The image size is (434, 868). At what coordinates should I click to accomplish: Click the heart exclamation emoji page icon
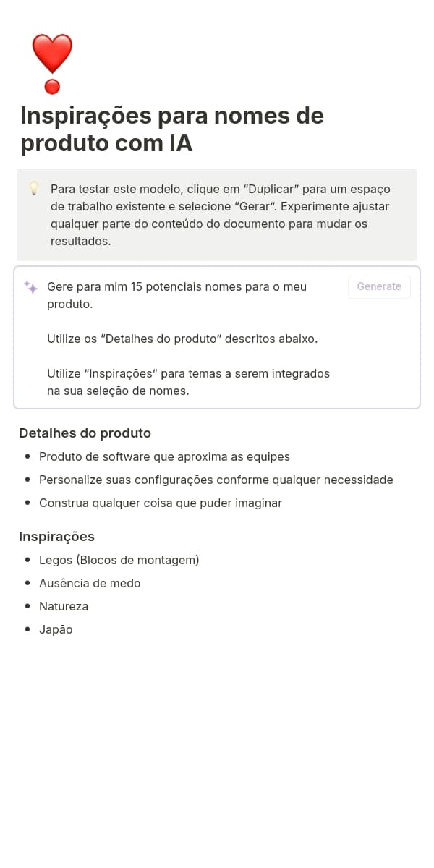point(52,64)
